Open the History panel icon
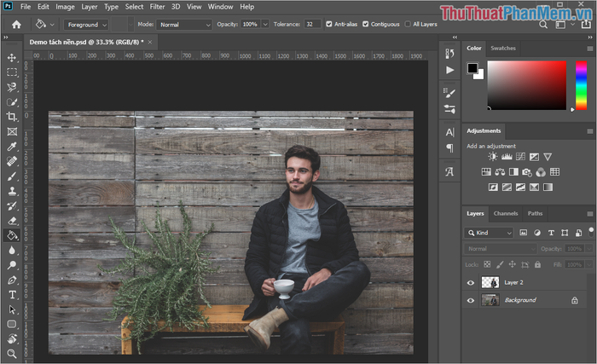597x364 pixels. [x=449, y=54]
